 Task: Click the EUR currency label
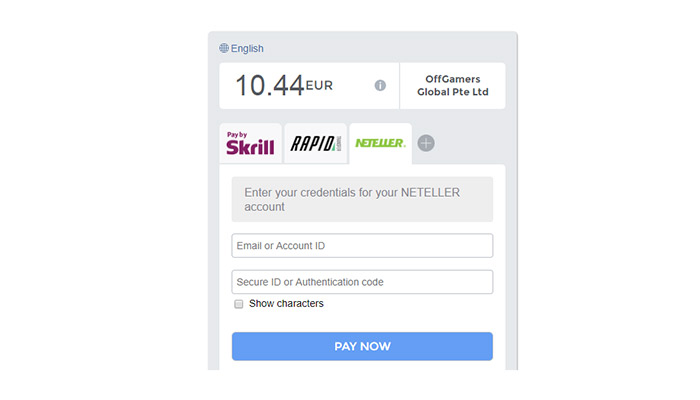click(x=320, y=86)
